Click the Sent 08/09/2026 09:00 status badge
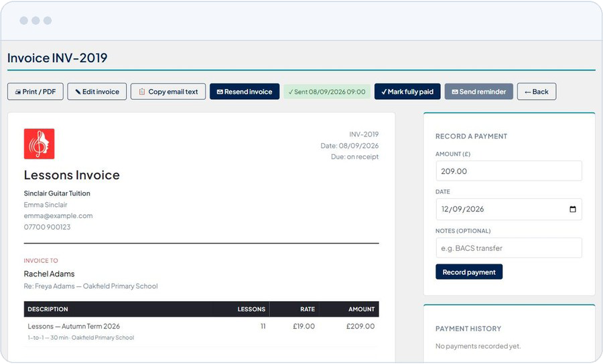 [x=327, y=92]
